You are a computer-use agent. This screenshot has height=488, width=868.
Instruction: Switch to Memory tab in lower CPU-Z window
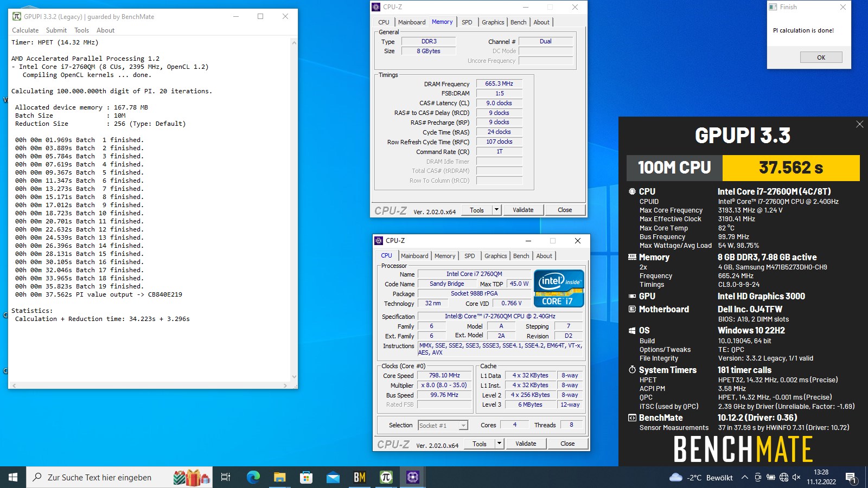(x=445, y=256)
